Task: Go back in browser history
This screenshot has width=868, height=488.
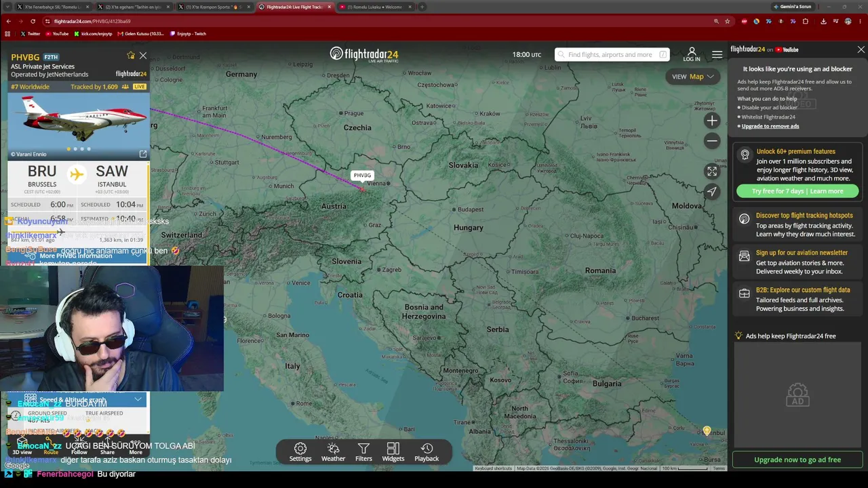Action: (8, 21)
